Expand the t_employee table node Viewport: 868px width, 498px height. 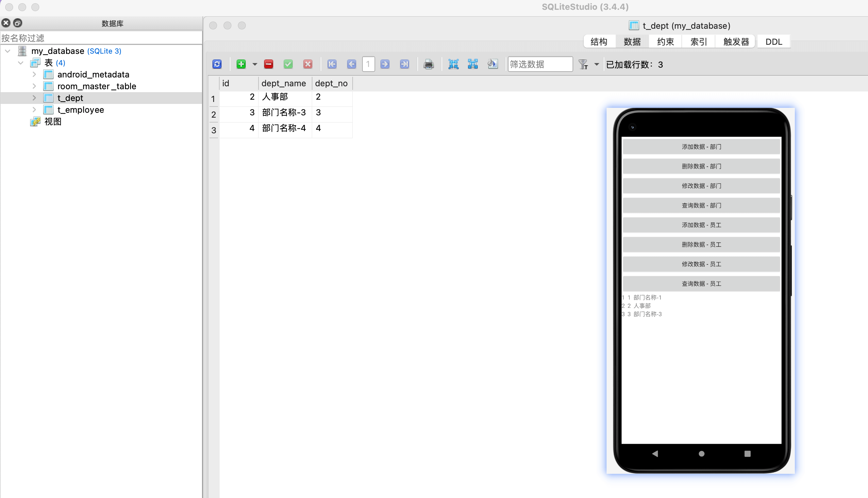[34, 109]
